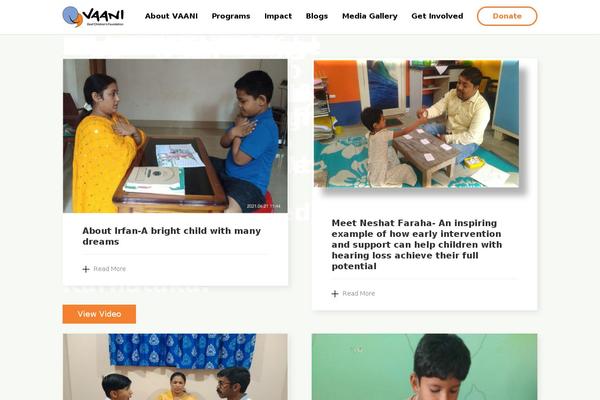This screenshot has width=600, height=400.
Task: Open the photo with blue curtain
Action: [x=175, y=367]
